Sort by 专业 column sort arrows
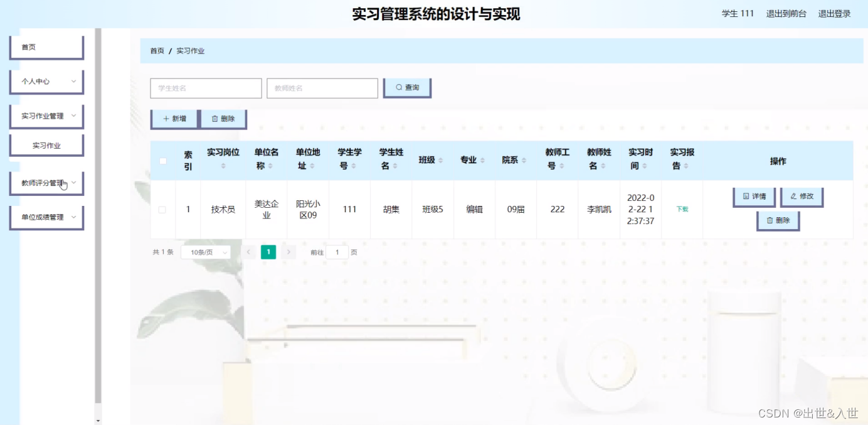 click(482, 161)
